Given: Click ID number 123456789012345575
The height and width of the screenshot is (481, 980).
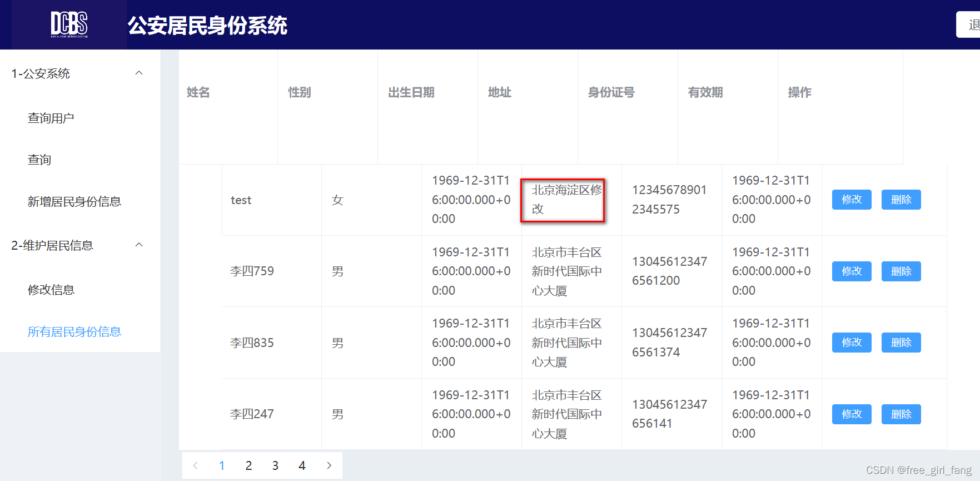Looking at the screenshot, I should [669, 200].
